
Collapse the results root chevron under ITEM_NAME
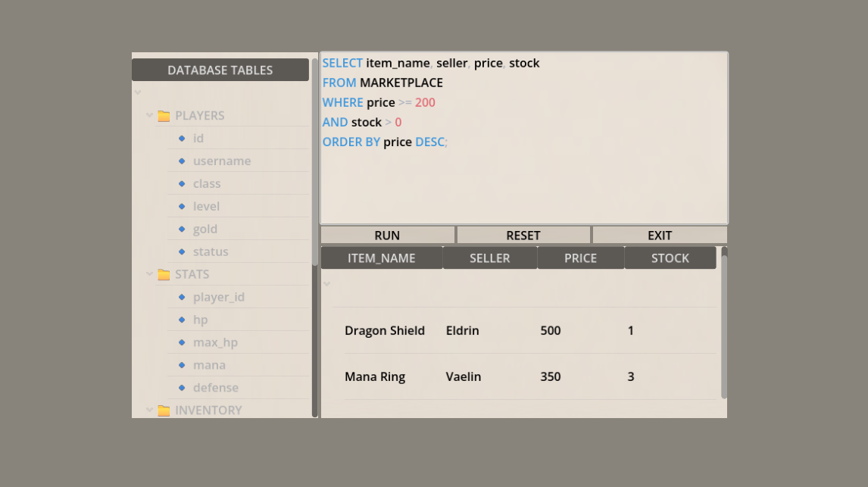[327, 284]
